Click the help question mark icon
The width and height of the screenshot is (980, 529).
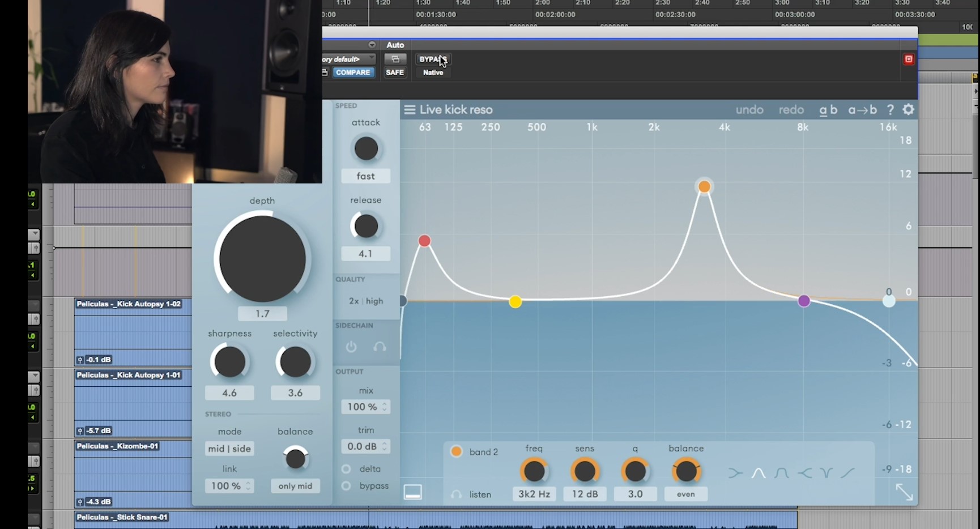pos(890,110)
